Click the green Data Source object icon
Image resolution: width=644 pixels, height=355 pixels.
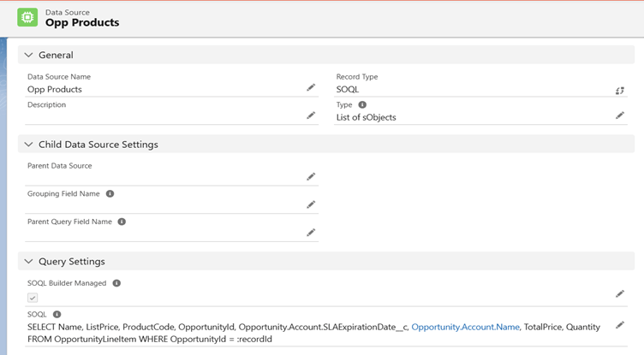pyautogui.click(x=27, y=18)
